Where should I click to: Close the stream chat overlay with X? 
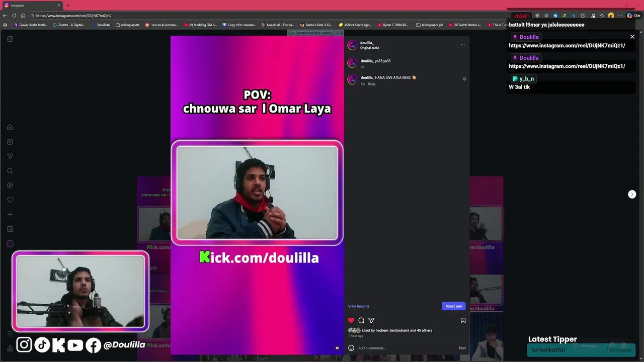pyautogui.click(x=632, y=37)
